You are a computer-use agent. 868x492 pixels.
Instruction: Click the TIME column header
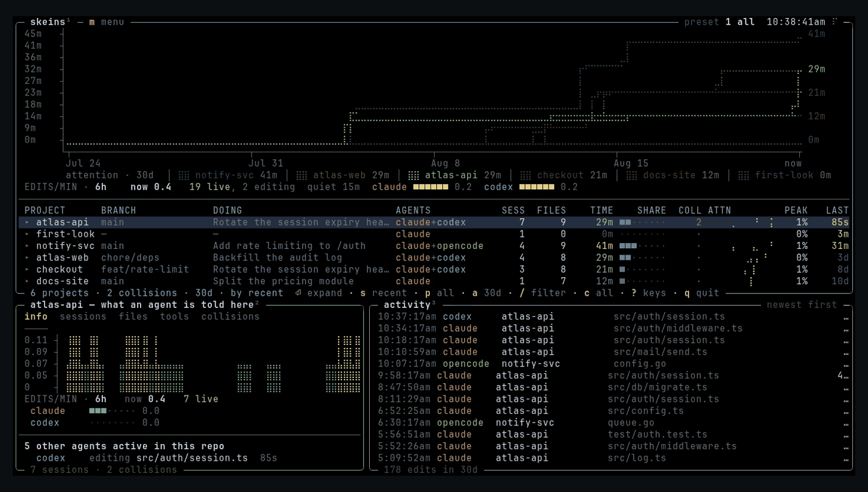[602, 211]
